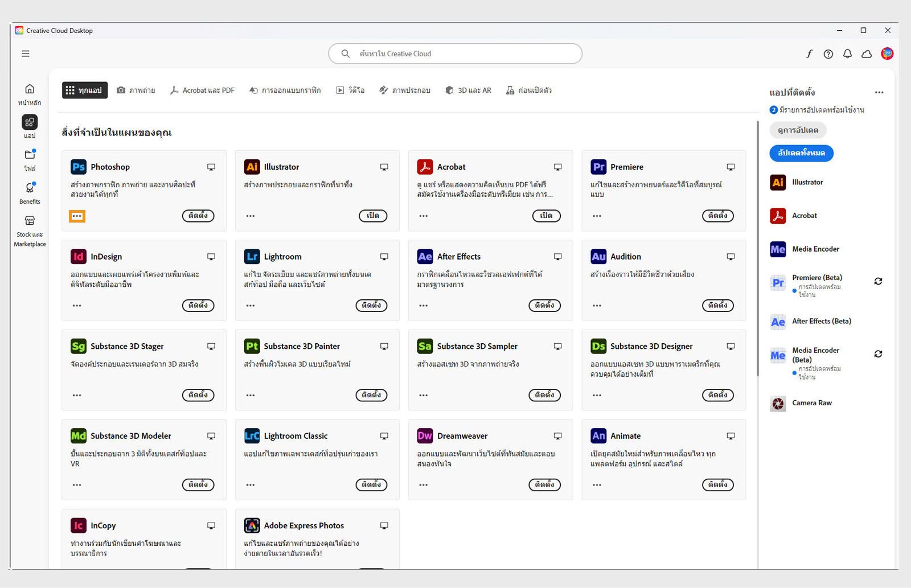
Task: Click desktop icon on Photoshop card
Action: tap(211, 167)
